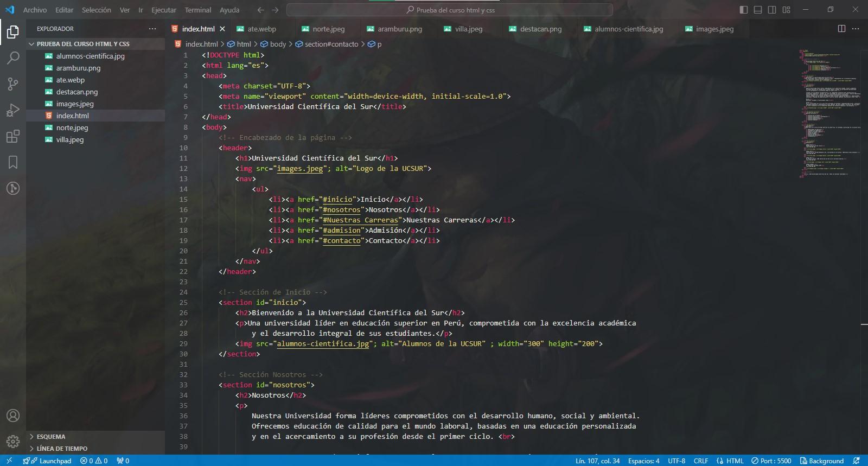Image resolution: width=868 pixels, height=466 pixels.
Task: Open the Ver menu
Action: (125, 10)
